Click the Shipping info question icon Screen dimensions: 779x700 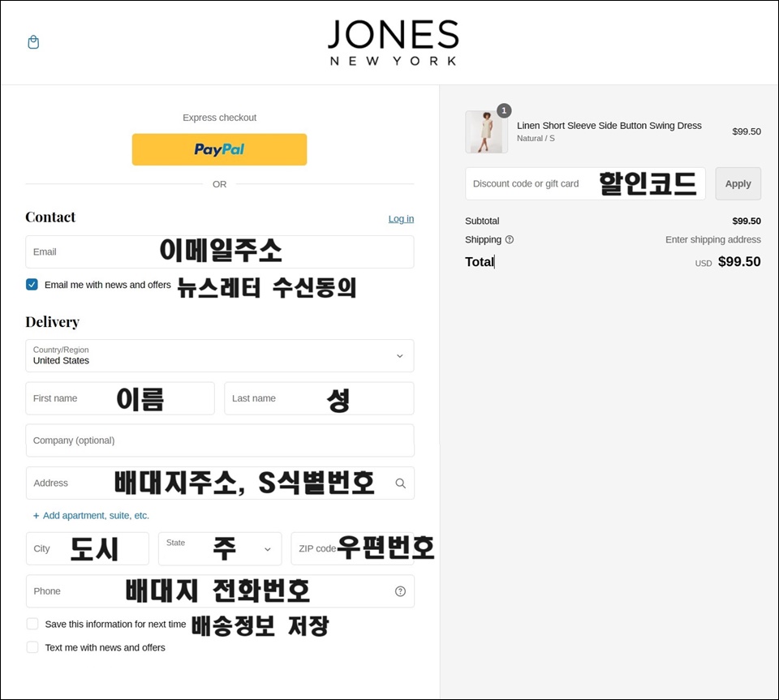(510, 240)
